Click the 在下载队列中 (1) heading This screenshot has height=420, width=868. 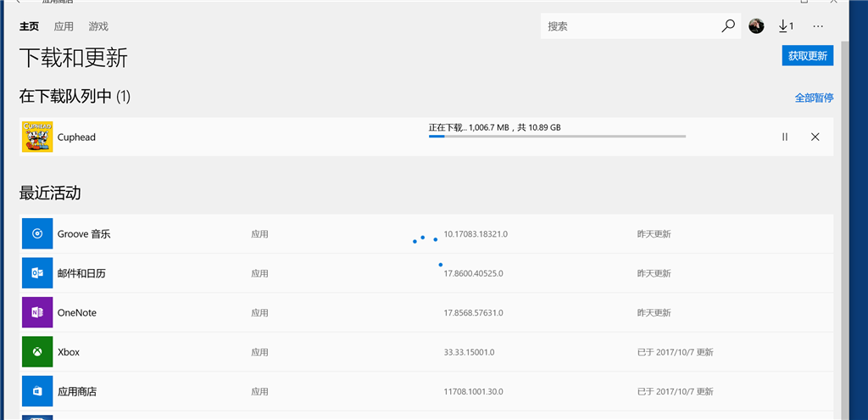tap(75, 97)
